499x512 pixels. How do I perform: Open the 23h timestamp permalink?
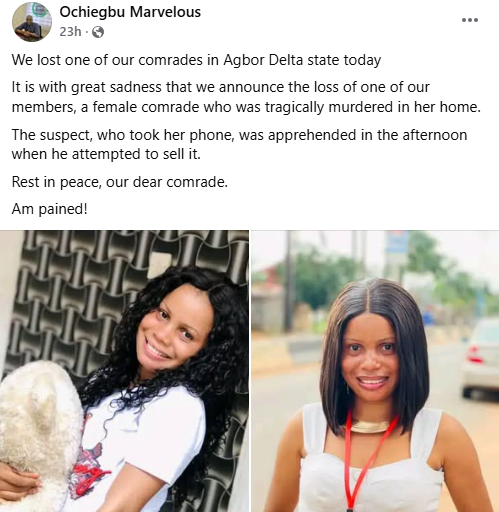[x=70, y=32]
